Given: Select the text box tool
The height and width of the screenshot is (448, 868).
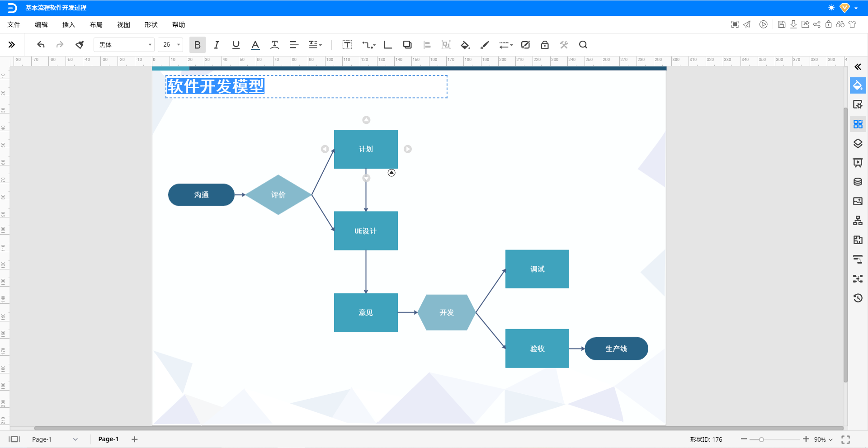Looking at the screenshot, I should 347,45.
